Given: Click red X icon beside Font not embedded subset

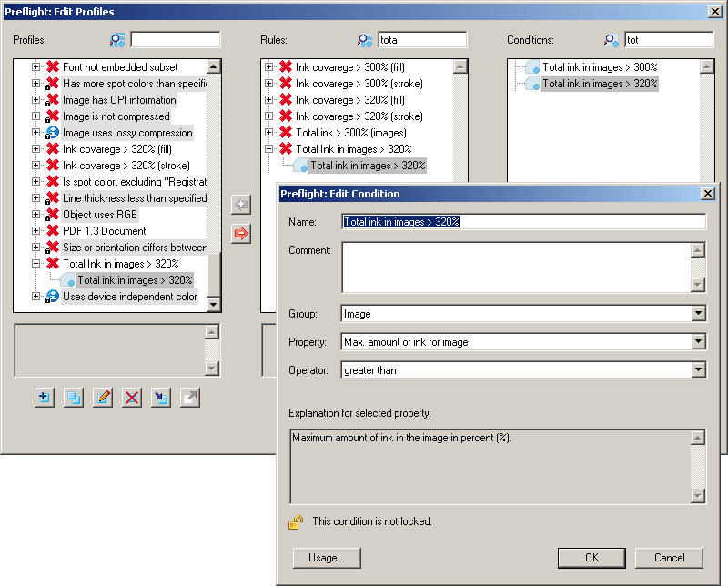Looking at the screenshot, I should [x=53, y=66].
